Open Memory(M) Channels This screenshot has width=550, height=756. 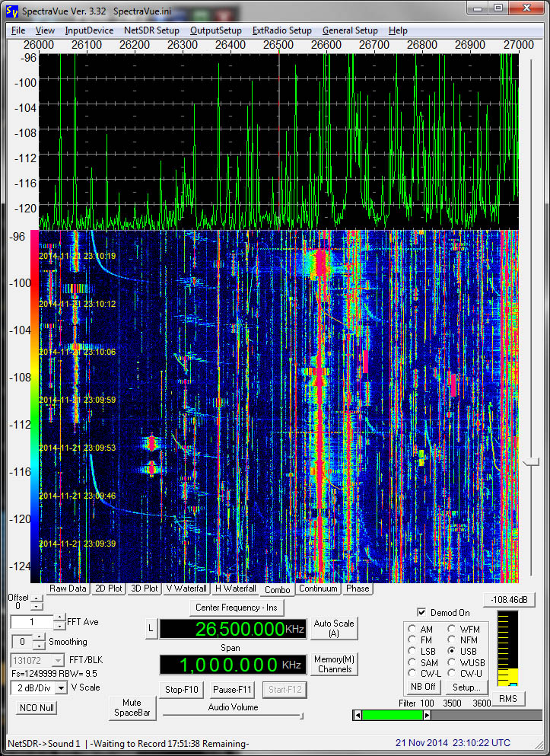point(334,665)
